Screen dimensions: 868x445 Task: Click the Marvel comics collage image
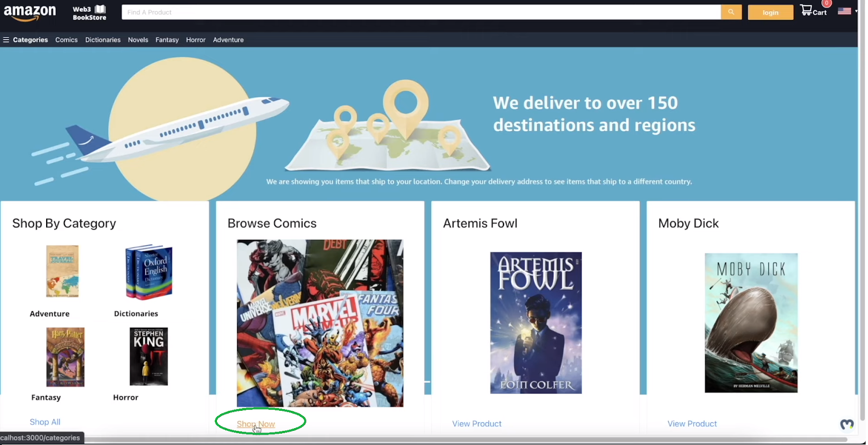[x=320, y=323]
